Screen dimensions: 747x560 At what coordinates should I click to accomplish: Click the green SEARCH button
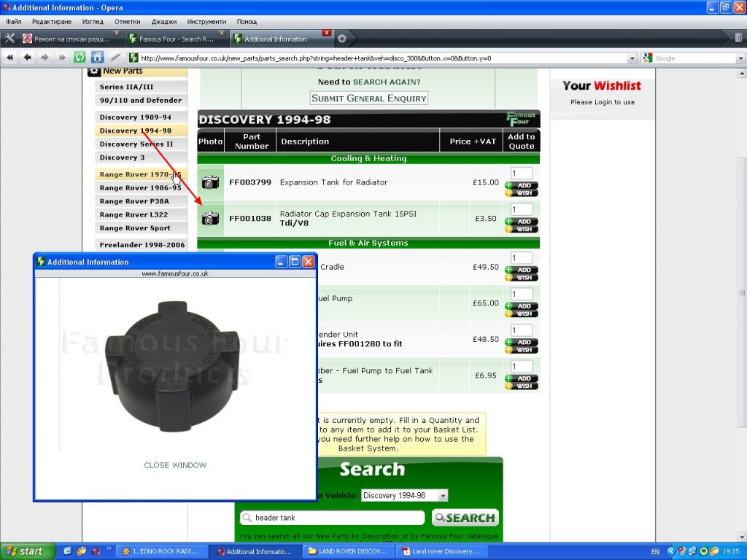[465, 518]
